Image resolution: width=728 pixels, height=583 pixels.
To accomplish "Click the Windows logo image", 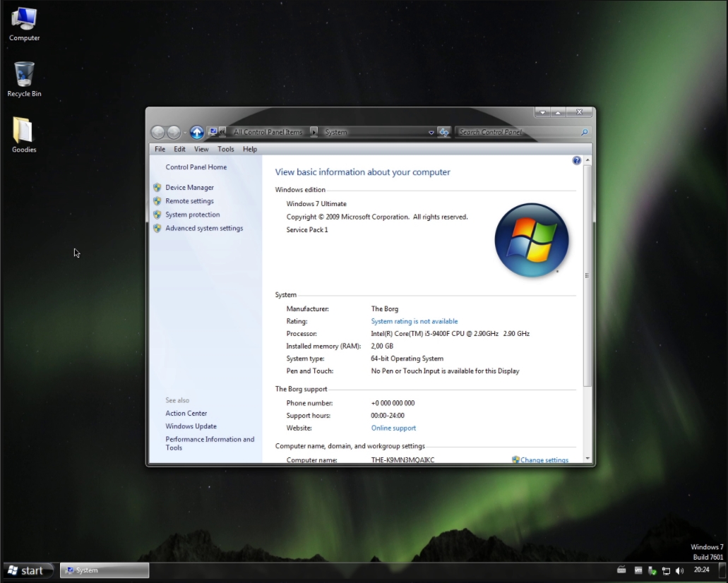I will point(532,240).
